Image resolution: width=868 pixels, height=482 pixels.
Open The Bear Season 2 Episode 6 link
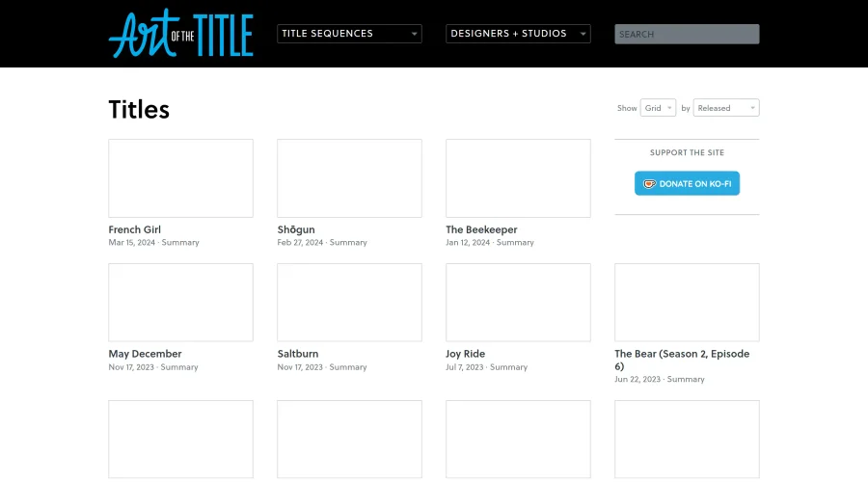click(x=682, y=360)
